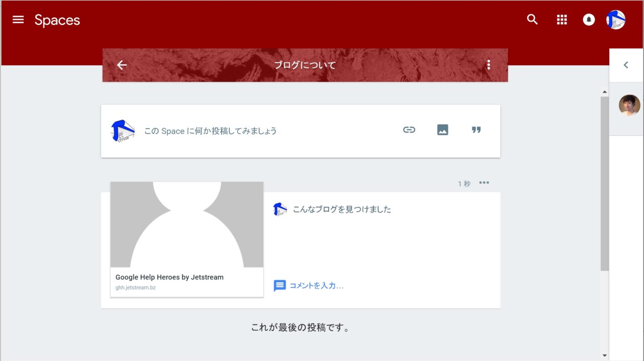Open the account avatar menu
This screenshot has height=361, width=644.
pyautogui.click(x=616, y=20)
